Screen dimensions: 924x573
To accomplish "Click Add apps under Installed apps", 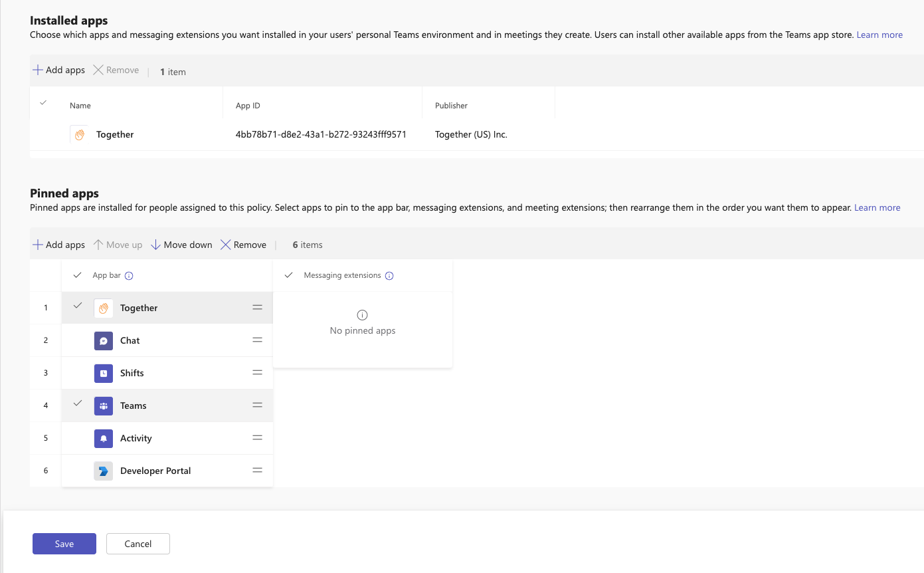I will (58, 69).
